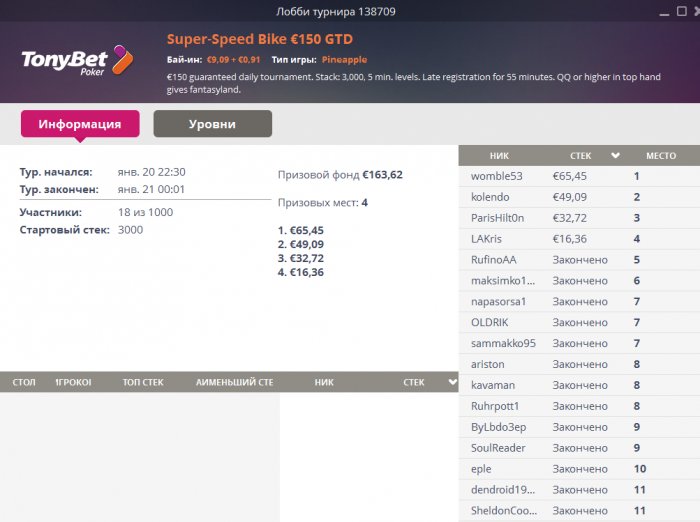The image size is (700, 522).
Task: Select player RufinoAA row
Action: click(579, 260)
